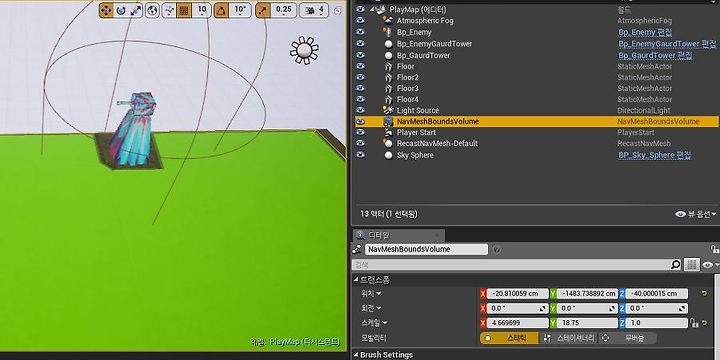Click the location X value field
Viewport: 720px width, 360px height.
point(518,294)
